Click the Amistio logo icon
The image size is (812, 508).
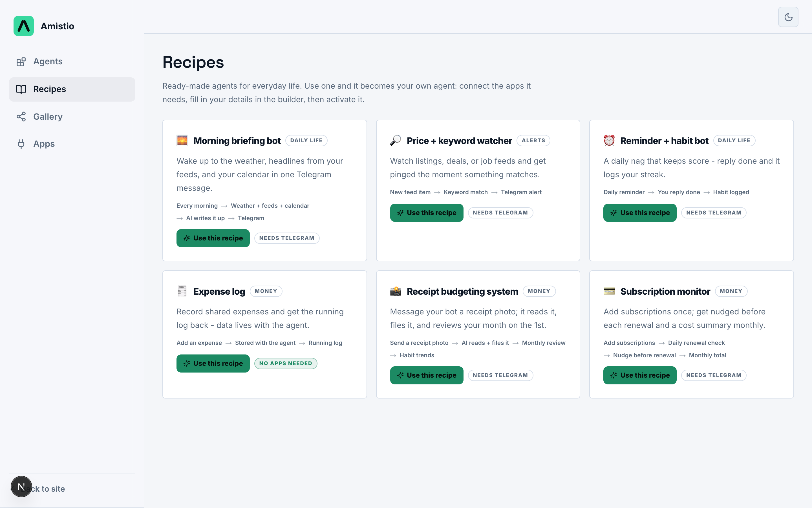pyautogui.click(x=23, y=26)
